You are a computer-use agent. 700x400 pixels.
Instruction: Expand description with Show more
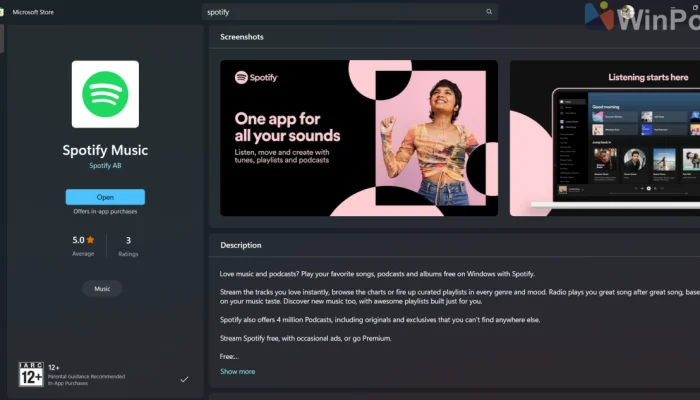coord(237,371)
